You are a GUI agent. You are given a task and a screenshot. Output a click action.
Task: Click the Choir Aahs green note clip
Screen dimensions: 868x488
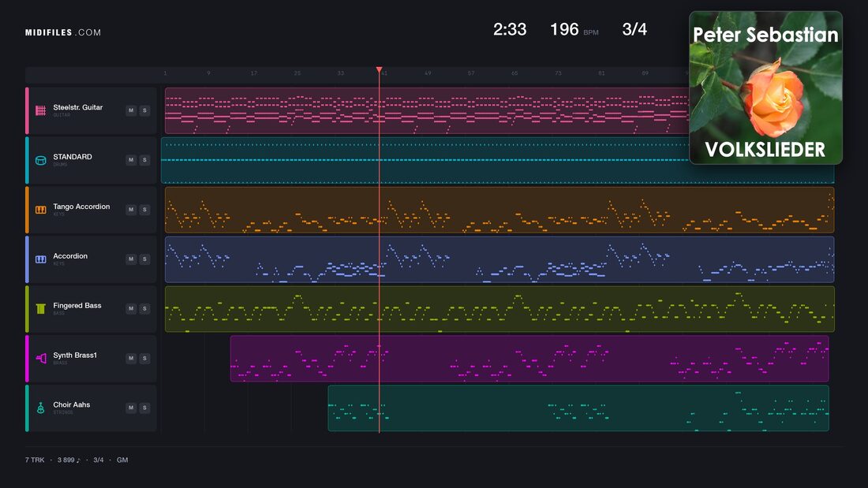(x=578, y=408)
